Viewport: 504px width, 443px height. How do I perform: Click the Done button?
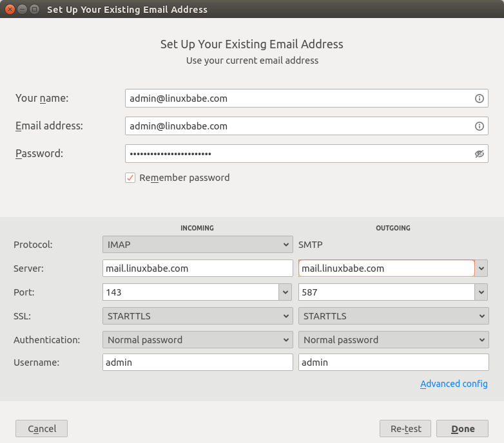click(462, 429)
